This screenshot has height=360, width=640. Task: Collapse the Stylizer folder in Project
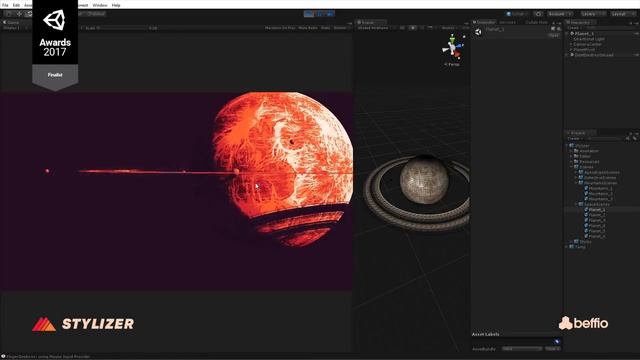pos(567,146)
